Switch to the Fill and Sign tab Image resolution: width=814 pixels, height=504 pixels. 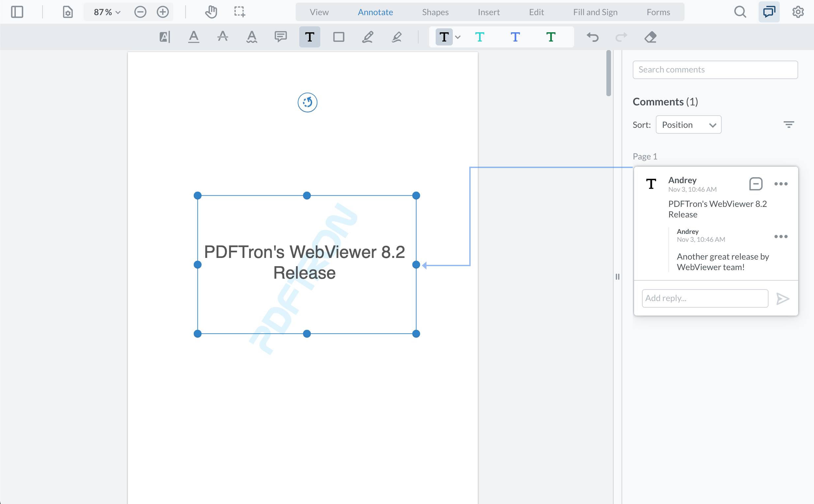[595, 12]
